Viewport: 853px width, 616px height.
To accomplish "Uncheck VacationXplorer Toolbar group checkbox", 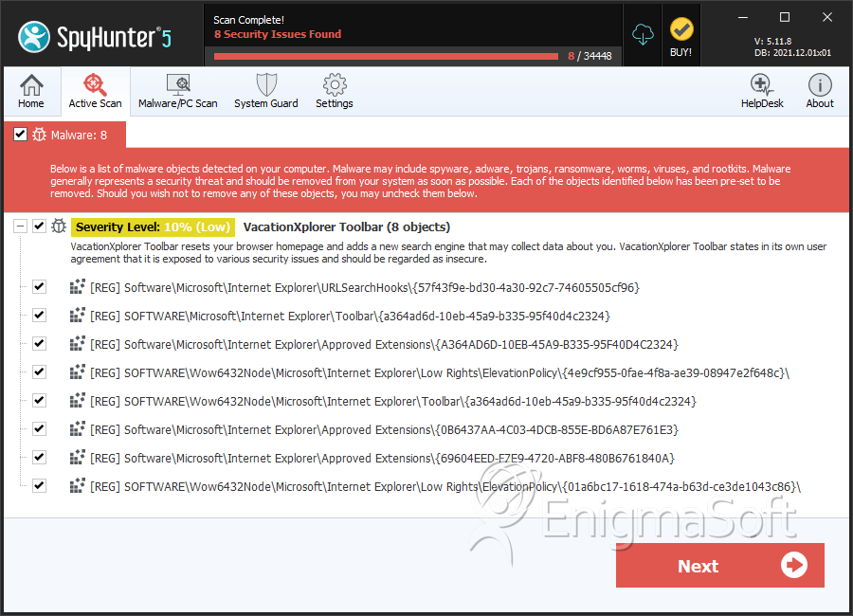I will pyautogui.click(x=39, y=226).
